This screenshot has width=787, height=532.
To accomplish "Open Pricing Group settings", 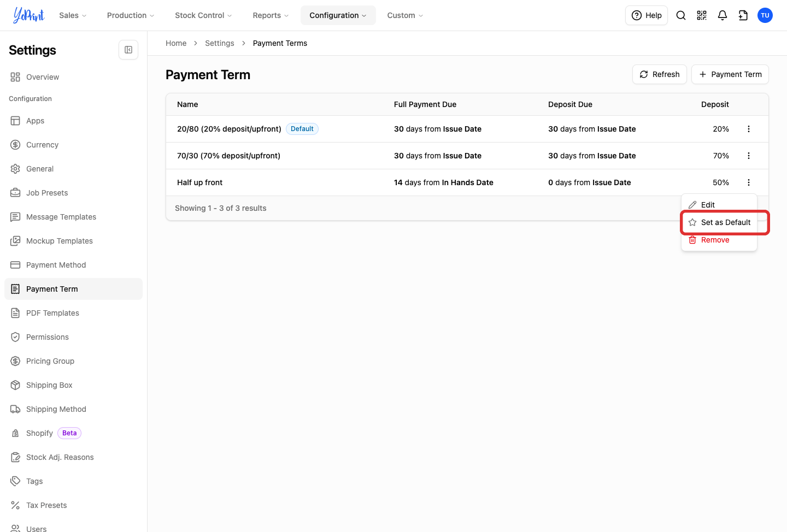I will 73,361.
